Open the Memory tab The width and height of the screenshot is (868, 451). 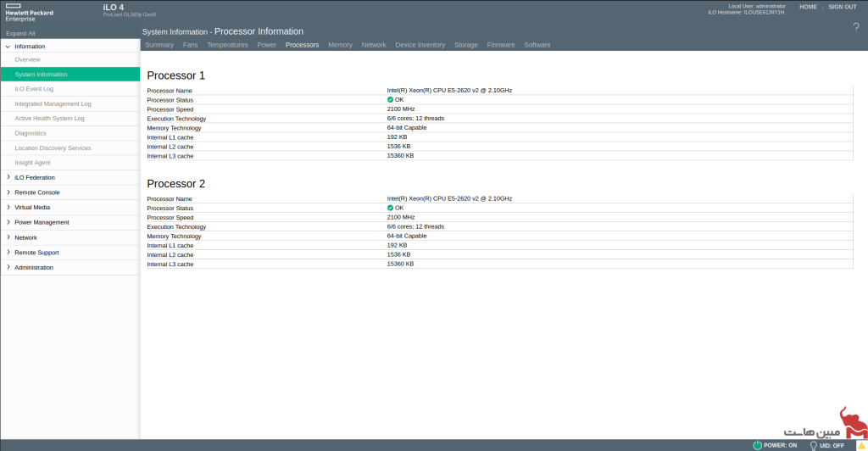[x=340, y=45]
